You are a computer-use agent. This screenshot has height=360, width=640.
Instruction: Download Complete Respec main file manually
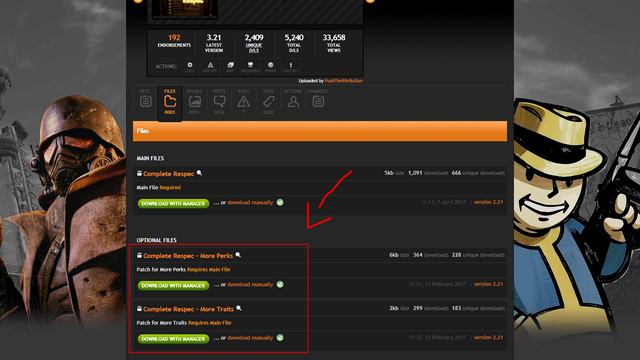[250, 202]
